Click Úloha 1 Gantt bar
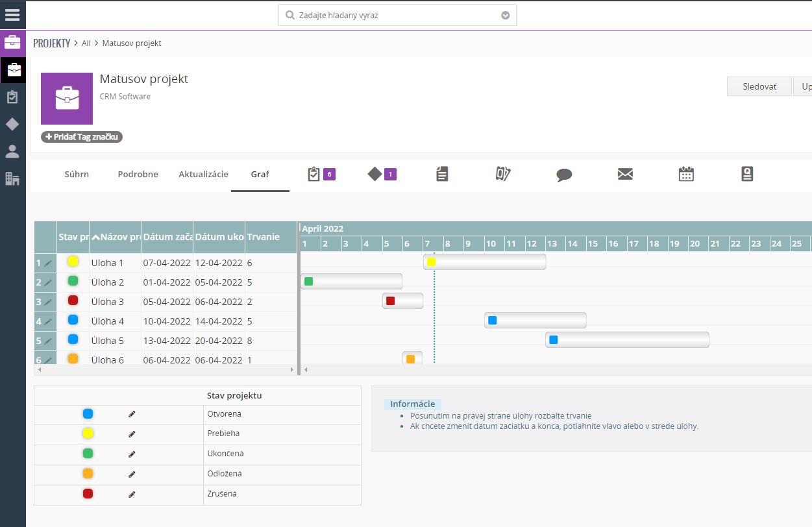Screen dimensions: 812x527 [485, 262]
